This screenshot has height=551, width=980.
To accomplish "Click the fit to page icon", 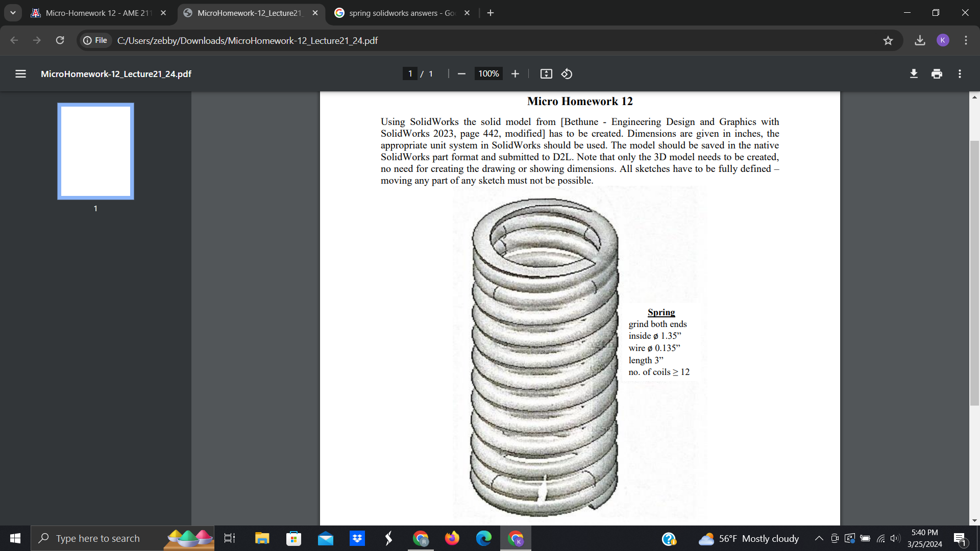I will pos(546,74).
